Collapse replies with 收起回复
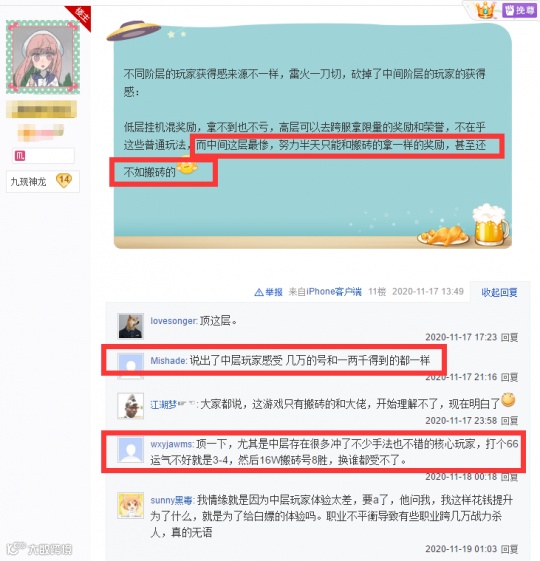Image resolution: width=540 pixels, height=561 pixels. pos(499,293)
